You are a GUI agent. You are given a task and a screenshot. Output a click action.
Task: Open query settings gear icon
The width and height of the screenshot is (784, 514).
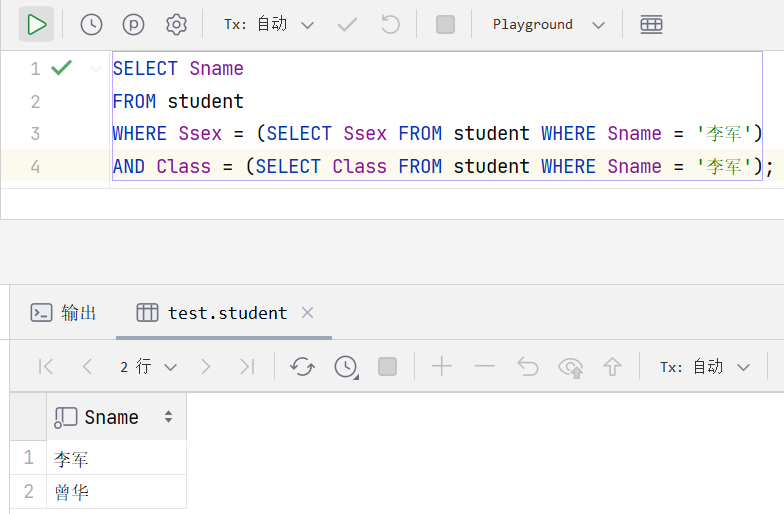pyautogui.click(x=176, y=24)
